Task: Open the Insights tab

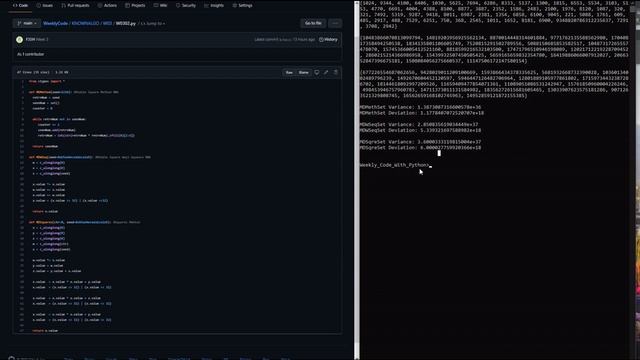Action: 214,5
